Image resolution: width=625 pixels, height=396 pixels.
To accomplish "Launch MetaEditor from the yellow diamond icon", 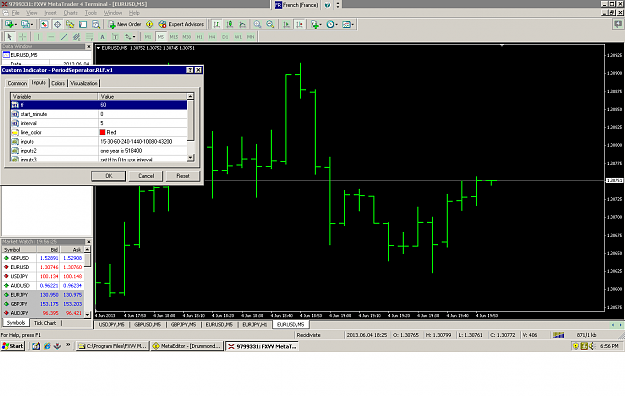I will tap(149, 24).
